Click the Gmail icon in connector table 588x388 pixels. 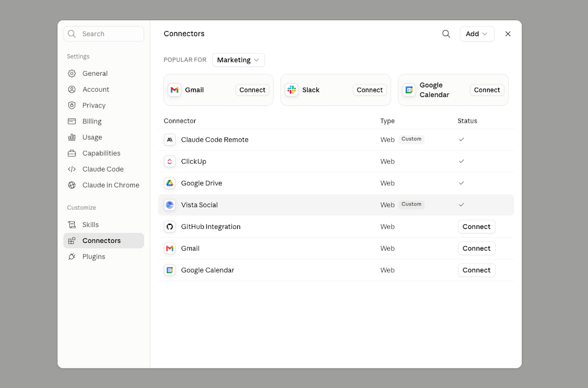(169, 249)
